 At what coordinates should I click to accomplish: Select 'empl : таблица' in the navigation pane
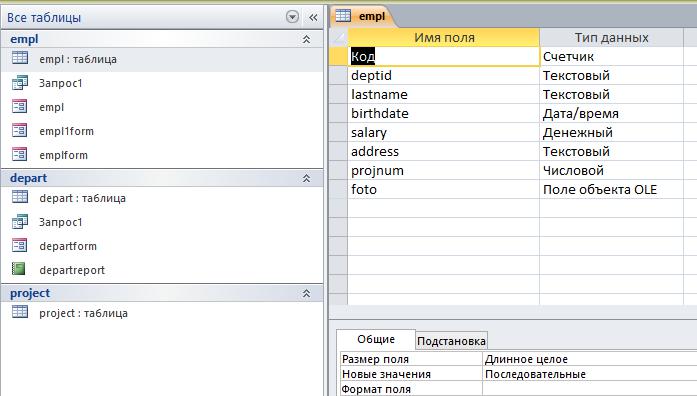(162, 59)
